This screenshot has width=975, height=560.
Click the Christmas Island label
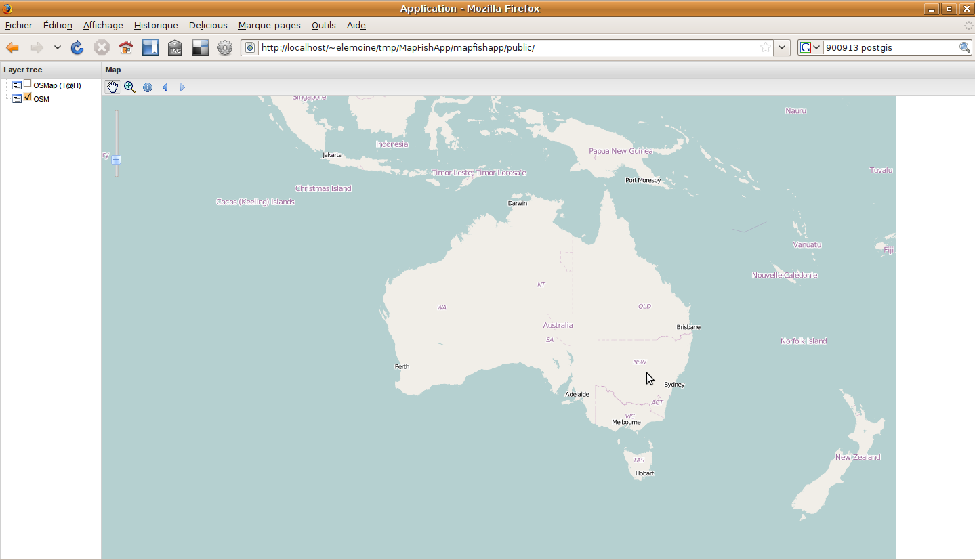tap(323, 188)
